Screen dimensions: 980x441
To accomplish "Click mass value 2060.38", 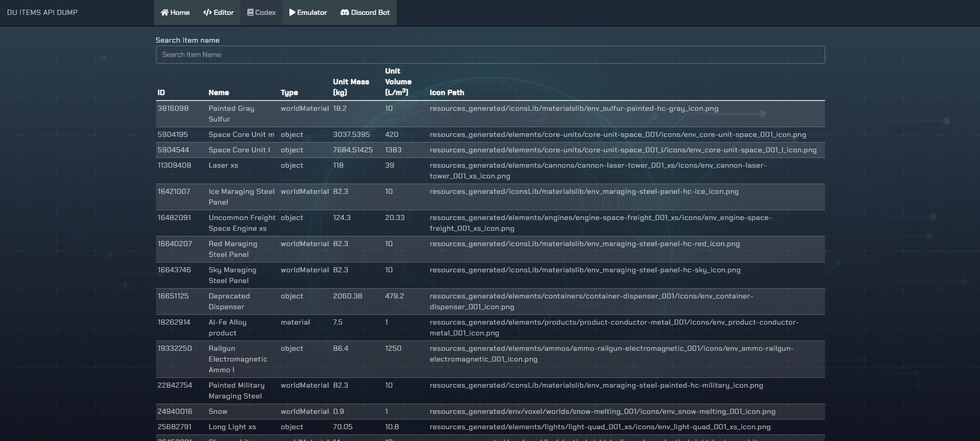I will click(347, 296).
